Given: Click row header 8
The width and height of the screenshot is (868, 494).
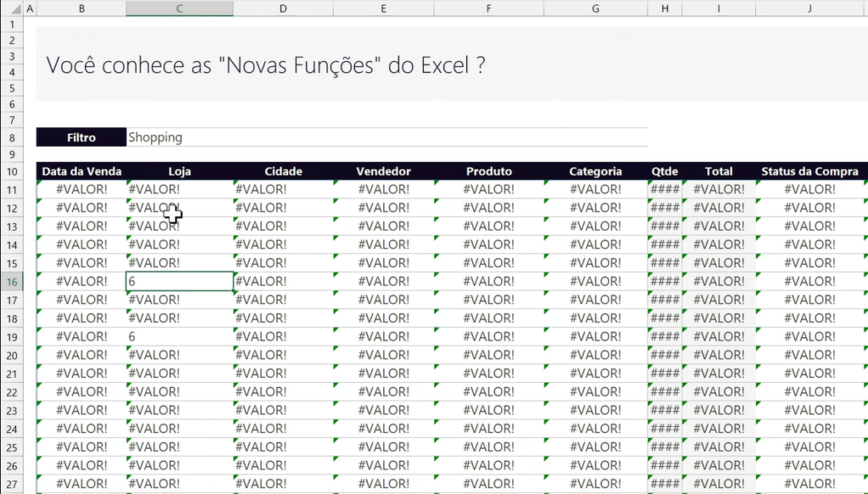Looking at the screenshot, I should tap(12, 137).
